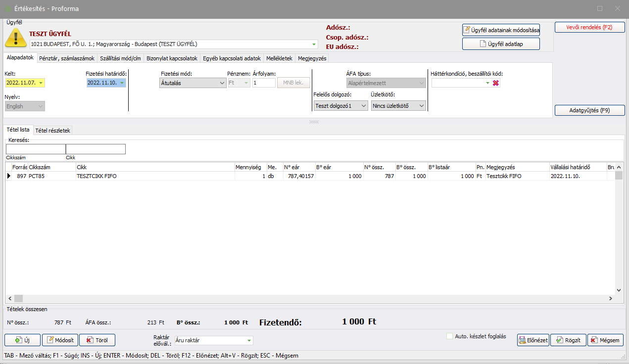Click the Cikkszám search input field
This screenshot has width=629, height=364.
(x=36, y=149)
